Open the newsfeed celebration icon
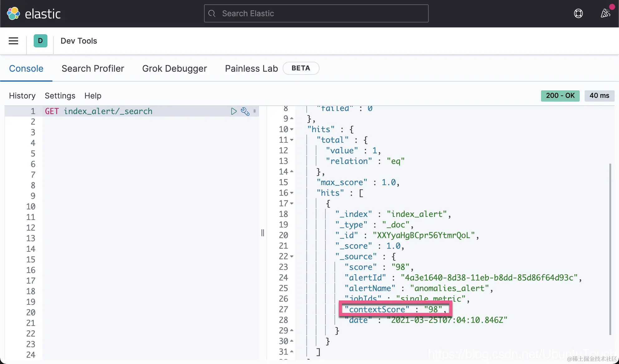Viewport: 619px width, 364px height. coord(606,13)
